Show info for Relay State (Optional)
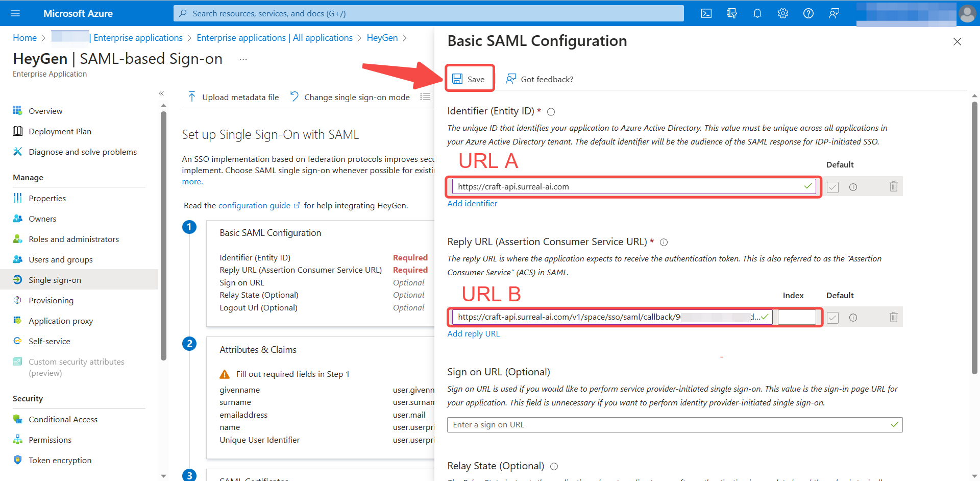The image size is (980, 481). click(x=554, y=467)
